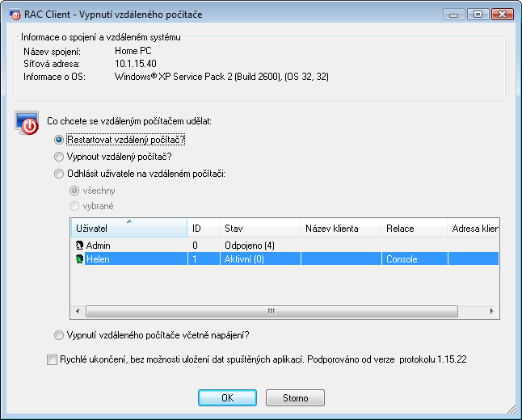Click the window resize grip corner
This screenshot has height=420, width=522.
[511, 409]
